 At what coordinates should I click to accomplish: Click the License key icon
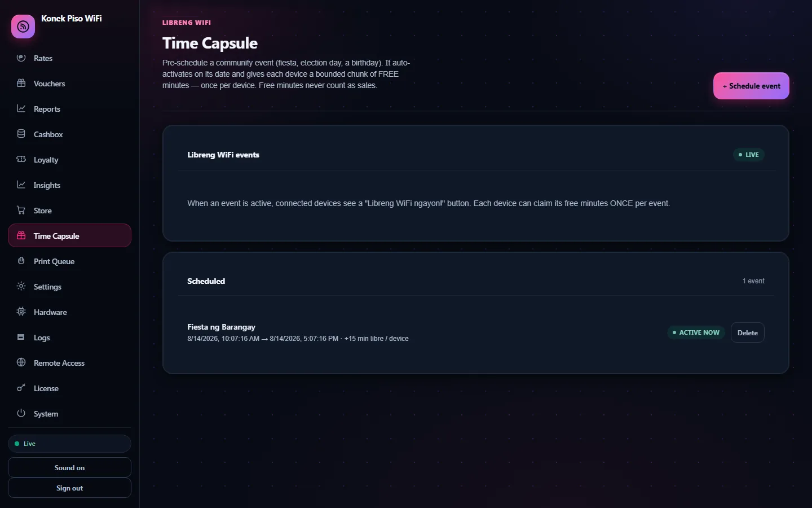click(x=21, y=388)
